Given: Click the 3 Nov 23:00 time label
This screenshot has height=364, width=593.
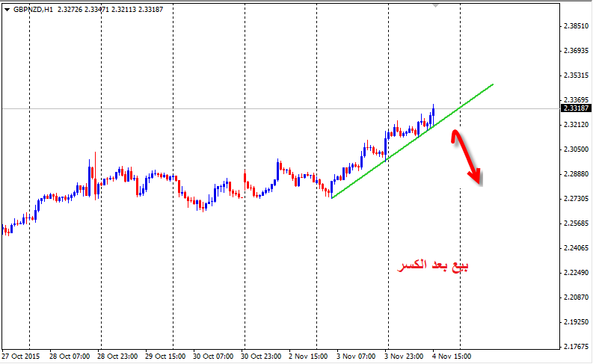Looking at the screenshot, I should [x=404, y=356].
